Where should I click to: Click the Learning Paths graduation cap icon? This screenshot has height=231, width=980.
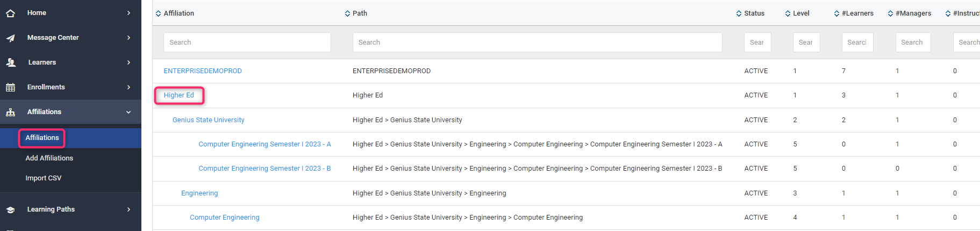pyautogui.click(x=10, y=209)
